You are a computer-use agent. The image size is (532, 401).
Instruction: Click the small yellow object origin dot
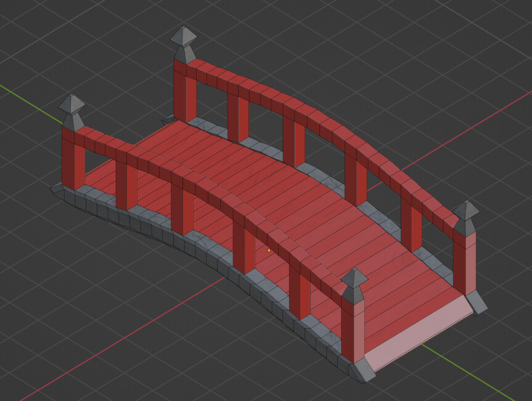[270, 249]
